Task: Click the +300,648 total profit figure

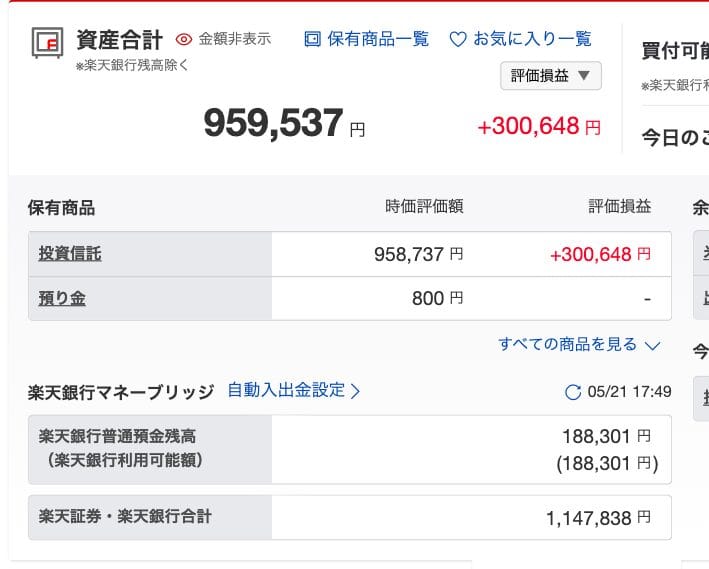Action: click(529, 127)
